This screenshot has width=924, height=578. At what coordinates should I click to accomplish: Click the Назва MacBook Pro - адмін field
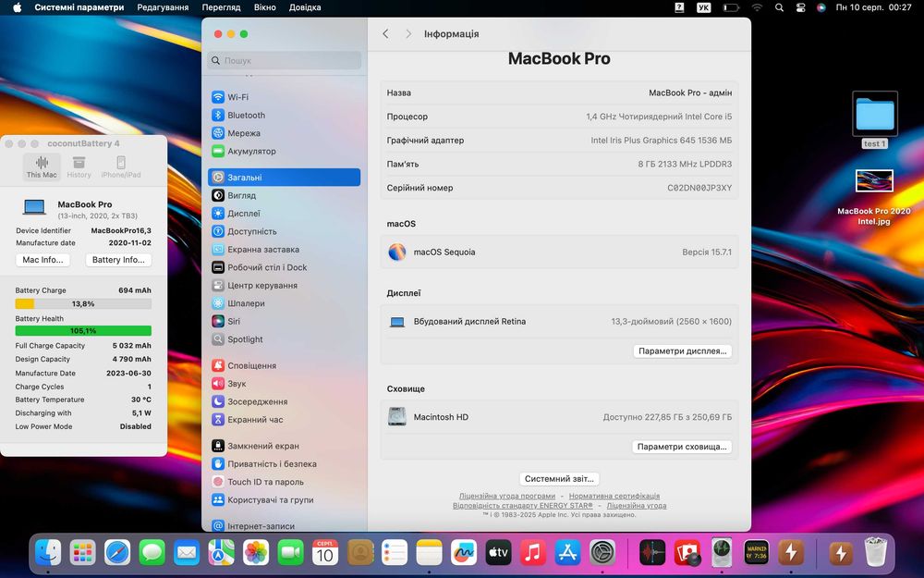click(559, 92)
